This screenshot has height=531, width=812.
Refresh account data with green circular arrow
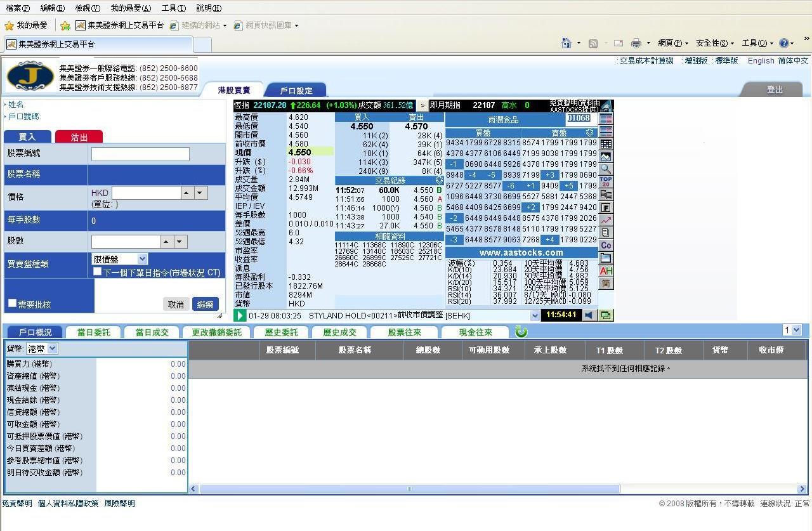tap(521, 332)
